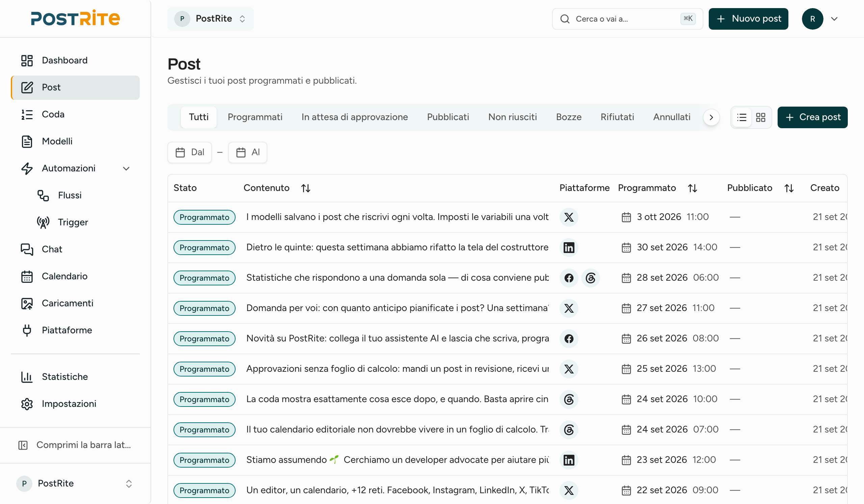The height and width of the screenshot is (504, 864).
Task: Click calendar icon beside 30 set 2026
Action: (x=626, y=248)
